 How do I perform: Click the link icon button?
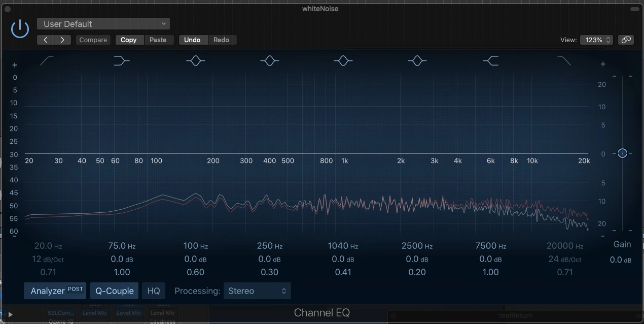pyautogui.click(x=626, y=40)
